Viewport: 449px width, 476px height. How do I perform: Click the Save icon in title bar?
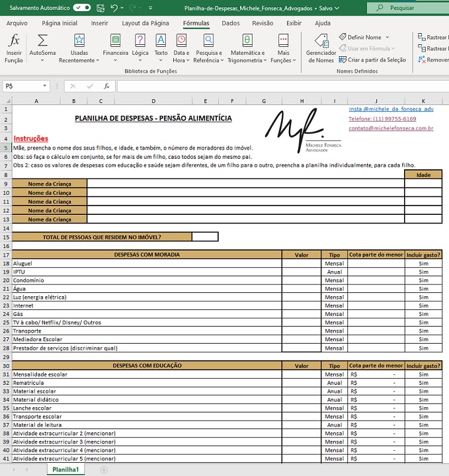pos(100,8)
